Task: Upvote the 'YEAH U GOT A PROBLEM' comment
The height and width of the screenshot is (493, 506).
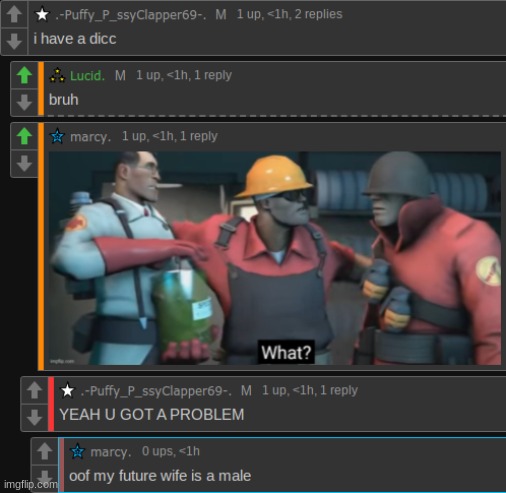Action: [34, 390]
